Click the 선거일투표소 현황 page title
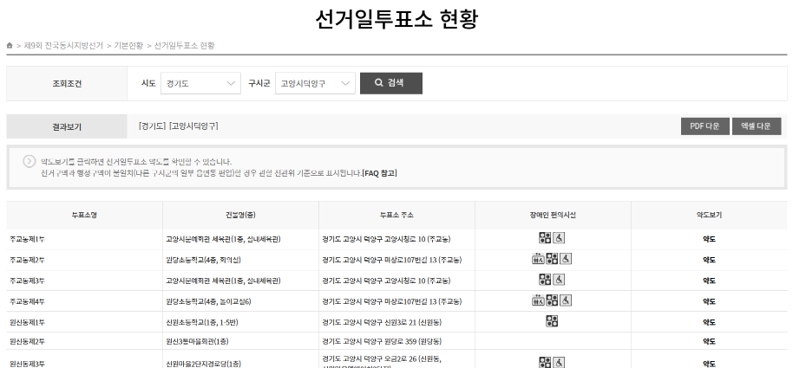 pyautogui.click(x=396, y=20)
